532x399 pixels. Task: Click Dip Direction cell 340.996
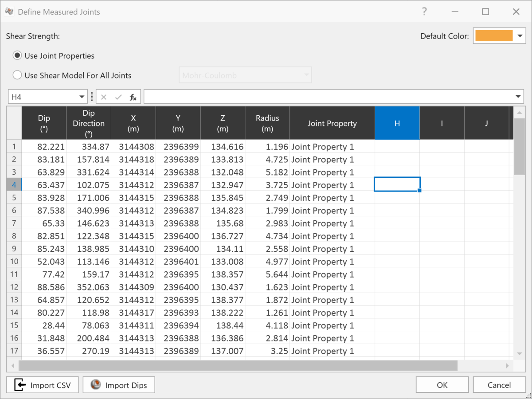pos(89,211)
